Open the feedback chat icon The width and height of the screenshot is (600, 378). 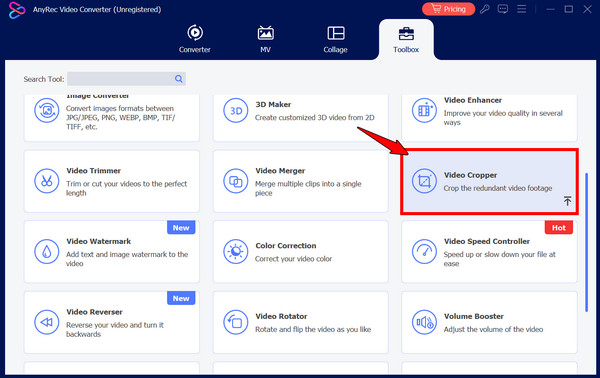coord(503,9)
